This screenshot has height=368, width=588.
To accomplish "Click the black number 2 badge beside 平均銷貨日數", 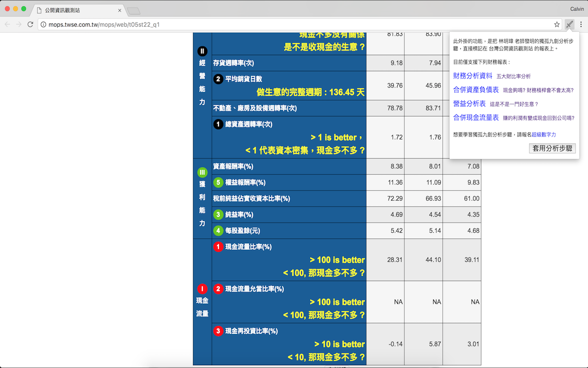I will pyautogui.click(x=218, y=79).
